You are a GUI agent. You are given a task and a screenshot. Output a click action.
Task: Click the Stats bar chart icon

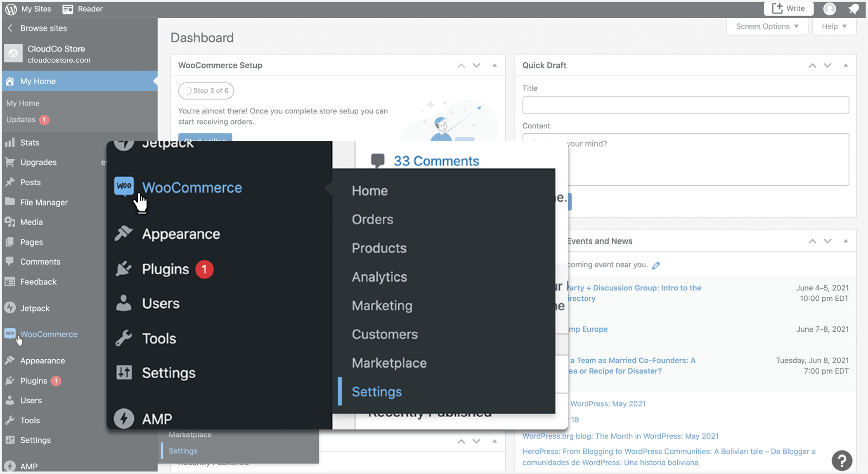point(10,142)
